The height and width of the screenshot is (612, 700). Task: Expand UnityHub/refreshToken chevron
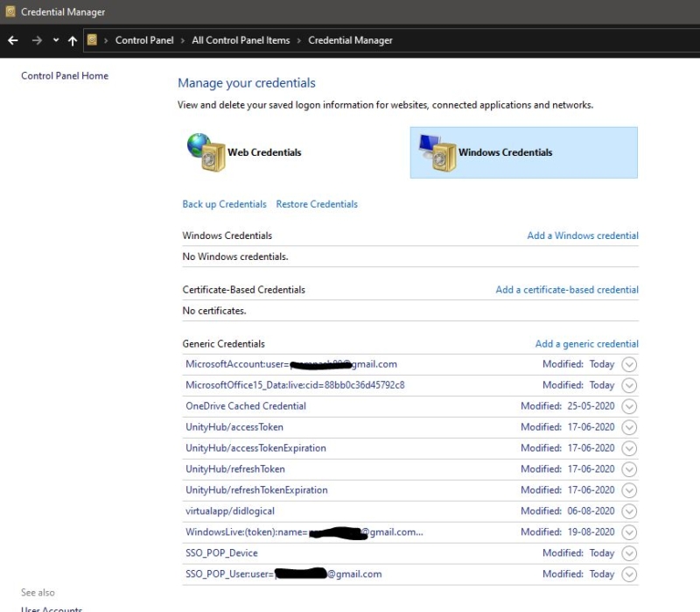pos(629,469)
